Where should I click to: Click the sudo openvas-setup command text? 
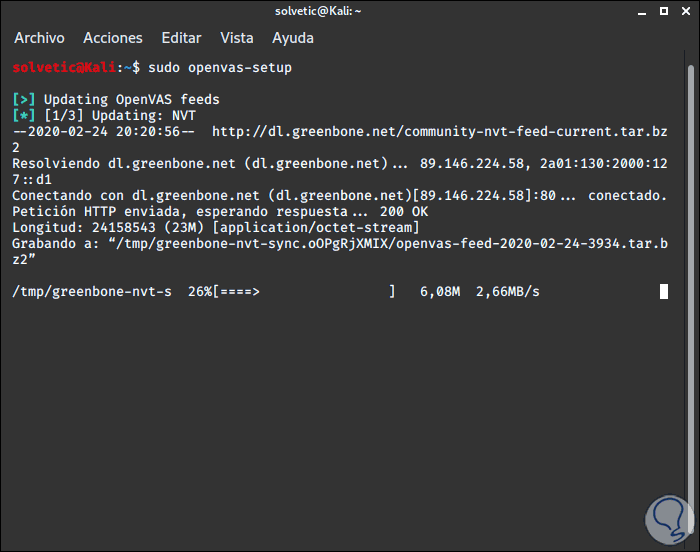click(x=219, y=68)
